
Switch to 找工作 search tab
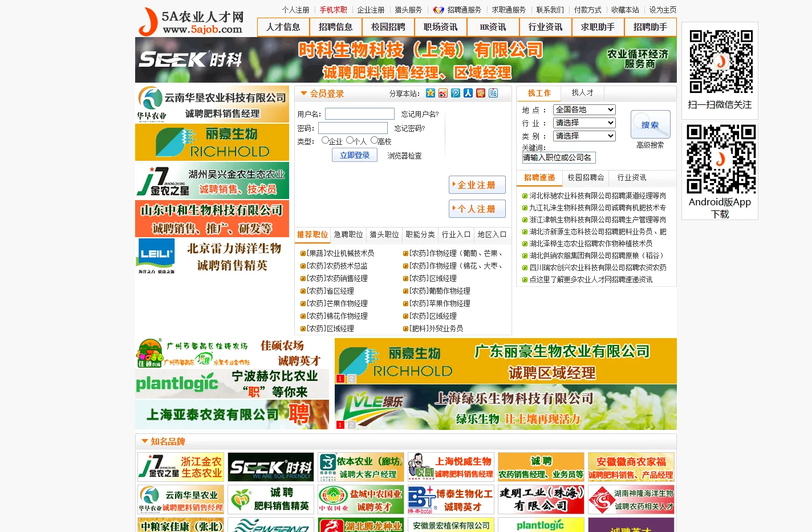pos(539,93)
